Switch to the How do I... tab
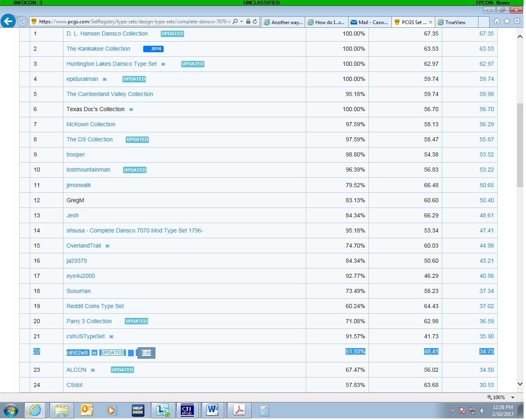 (326, 22)
